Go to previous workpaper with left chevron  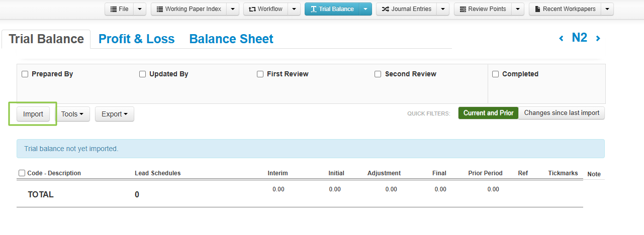point(562,39)
